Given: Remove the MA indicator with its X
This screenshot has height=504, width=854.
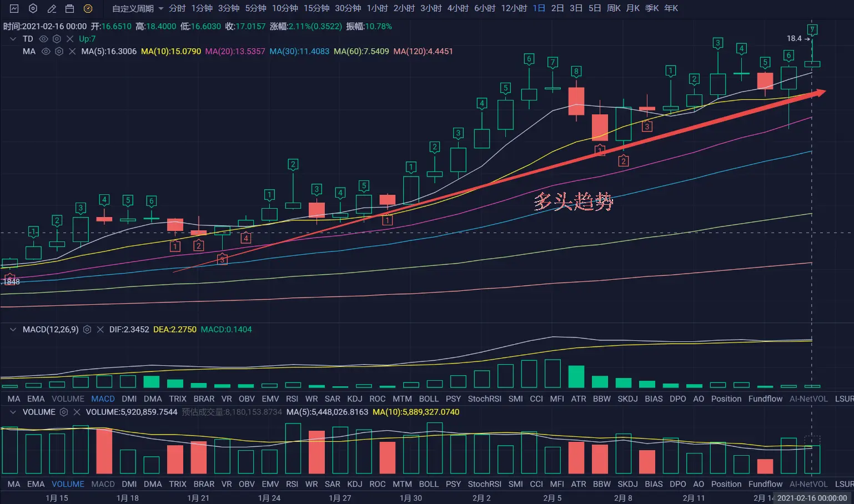Looking at the screenshot, I should (x=72, y=51).
